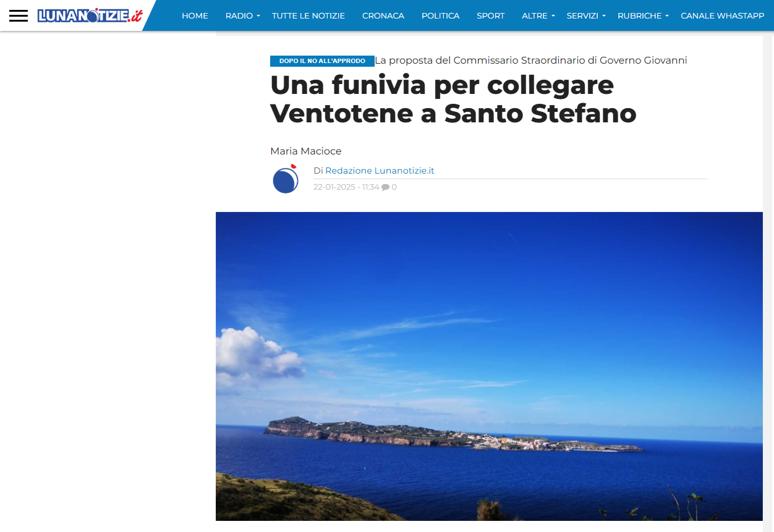This screenshot has width=774, height=532.
Task: Click the comments speech bubble icon
Action: 386,187
